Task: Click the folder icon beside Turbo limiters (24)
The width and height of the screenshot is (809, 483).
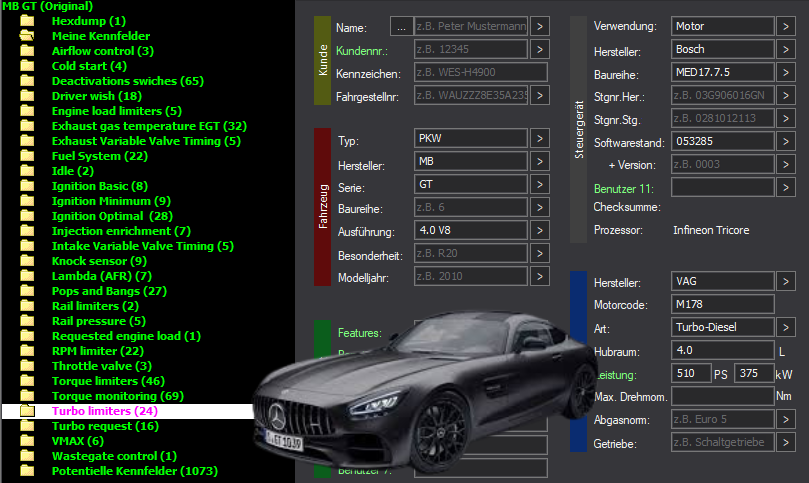Action: (x=27, y=411)
